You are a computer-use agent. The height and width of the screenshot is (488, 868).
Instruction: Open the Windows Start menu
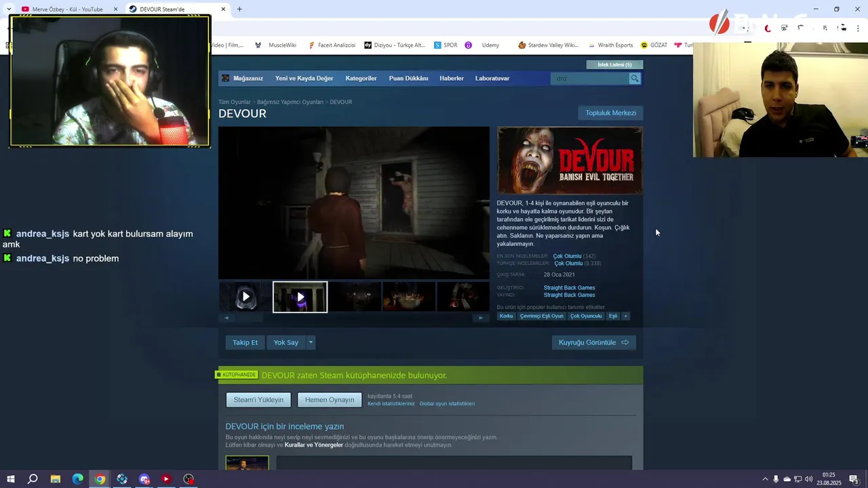point(10,479)
